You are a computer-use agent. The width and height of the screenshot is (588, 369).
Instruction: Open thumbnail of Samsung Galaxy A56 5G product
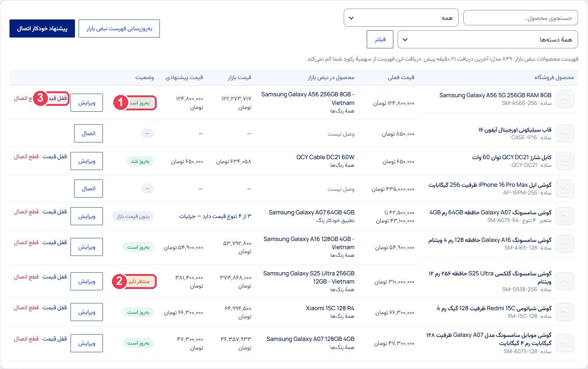(565, 99)
